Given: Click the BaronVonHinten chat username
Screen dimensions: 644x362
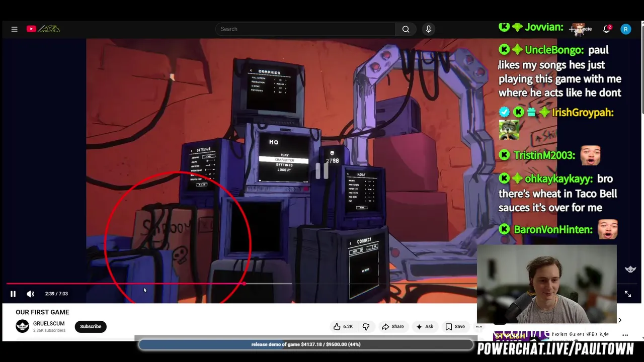Looking at the screenshot, I should [553, 230].
